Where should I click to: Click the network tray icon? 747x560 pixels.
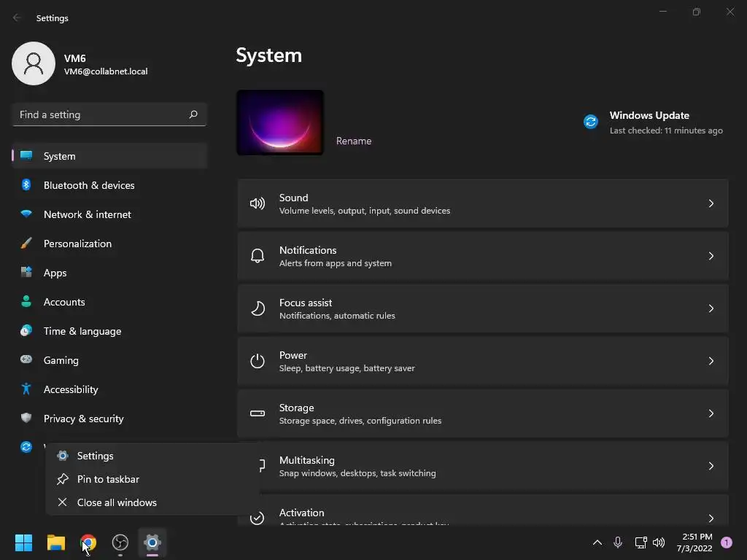(x=640, y=542)
